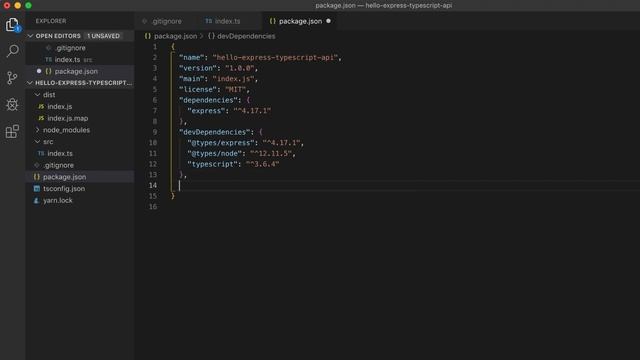Open .gitignore in Open Editors list
Screen dimensions: 640x360
[80, 48]
